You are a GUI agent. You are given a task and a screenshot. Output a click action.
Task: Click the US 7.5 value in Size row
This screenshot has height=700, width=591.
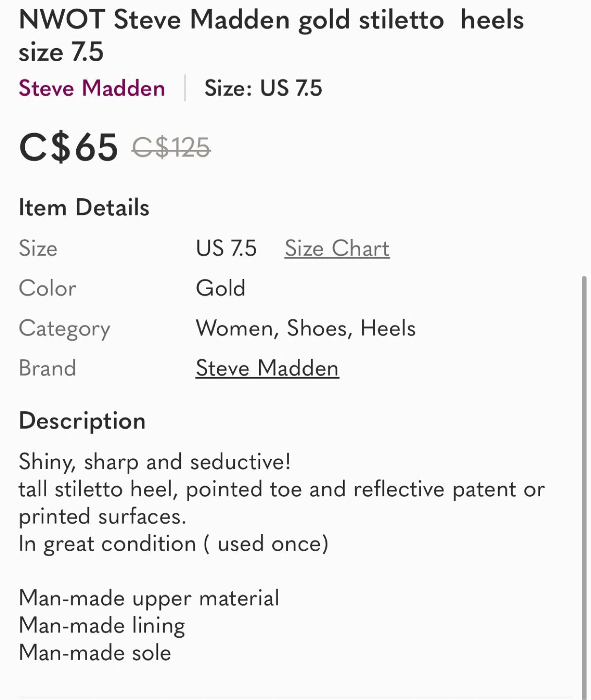[x=226, y=248]
